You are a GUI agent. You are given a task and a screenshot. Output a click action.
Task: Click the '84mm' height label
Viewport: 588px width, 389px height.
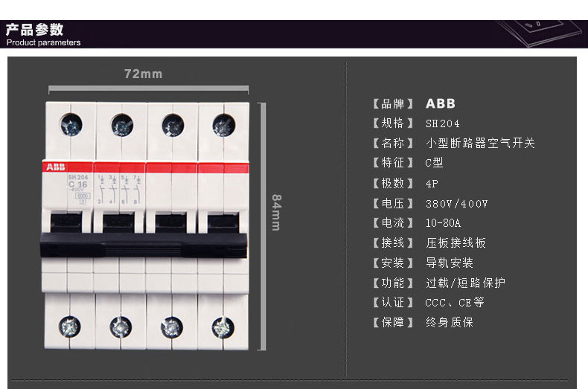coord(276,212)
